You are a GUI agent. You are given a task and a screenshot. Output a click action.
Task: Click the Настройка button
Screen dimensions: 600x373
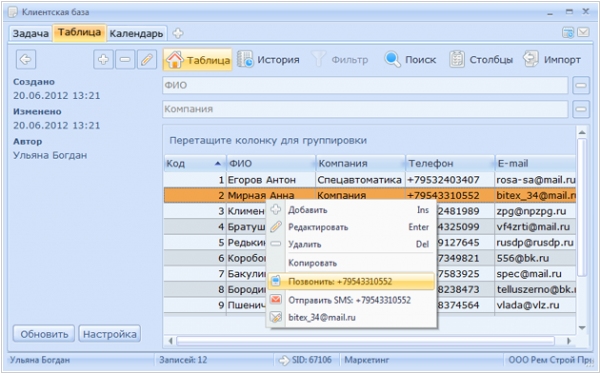pos(110,334)
